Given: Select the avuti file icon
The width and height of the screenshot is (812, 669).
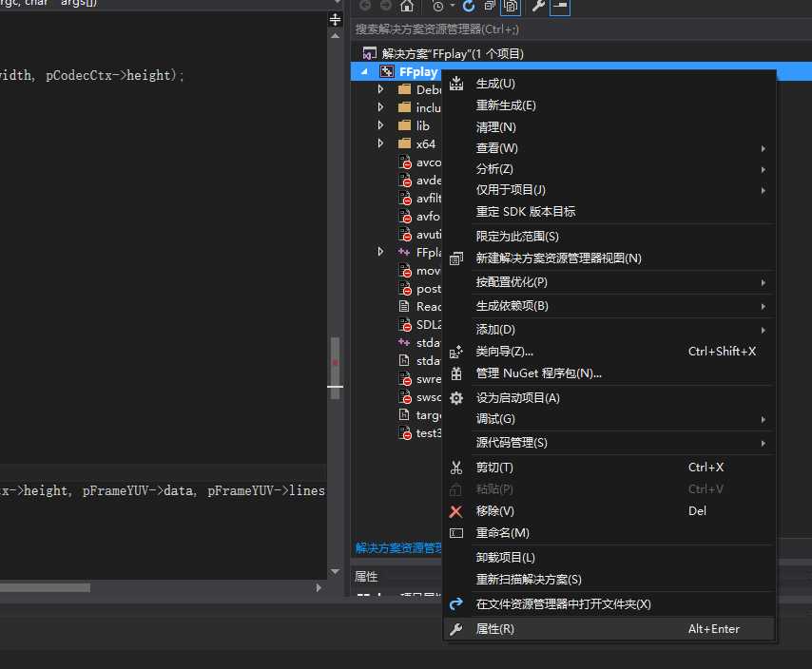Looking at the screenshot, I should (x=404, y=235).
